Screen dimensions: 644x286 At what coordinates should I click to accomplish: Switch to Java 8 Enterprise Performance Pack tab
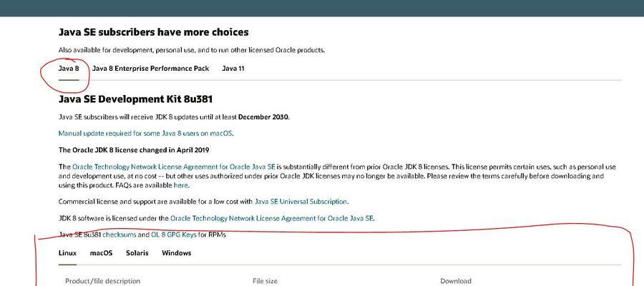pos(151,69)
